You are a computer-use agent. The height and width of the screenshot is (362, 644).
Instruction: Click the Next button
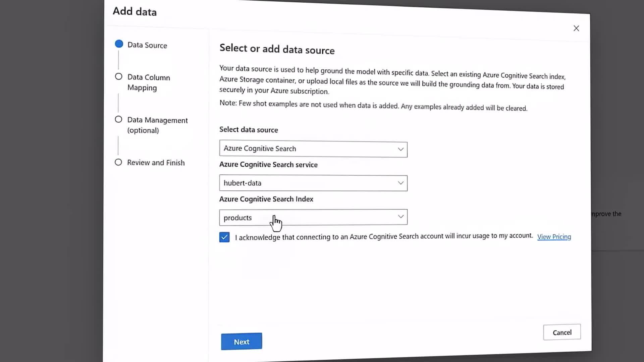241,342
